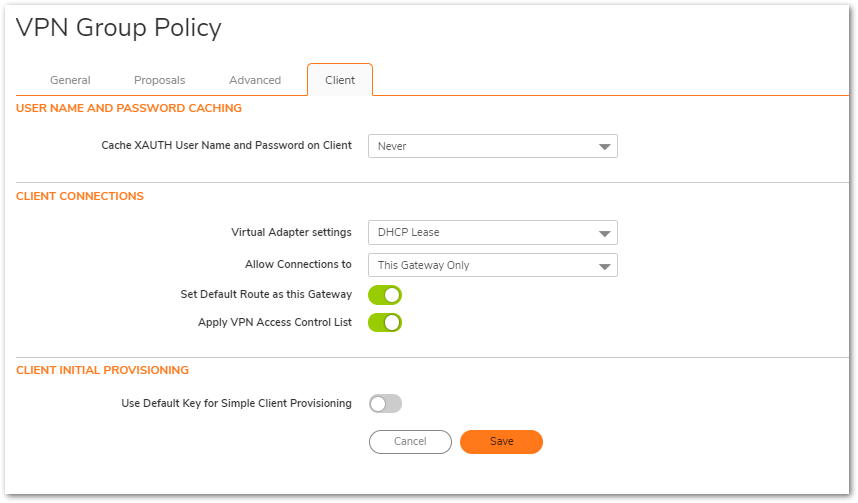Select the Client tab
The image size is (858, 503).
click(340, 80)
